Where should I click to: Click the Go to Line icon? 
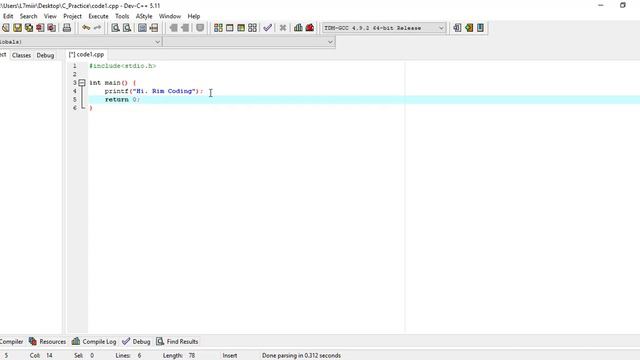(153, 28)
